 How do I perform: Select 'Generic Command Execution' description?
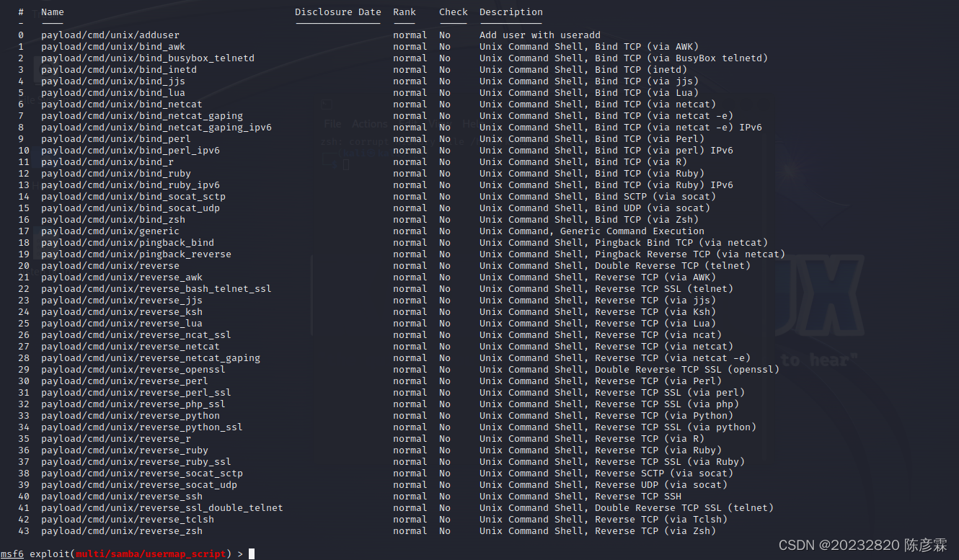coord(632,231)
